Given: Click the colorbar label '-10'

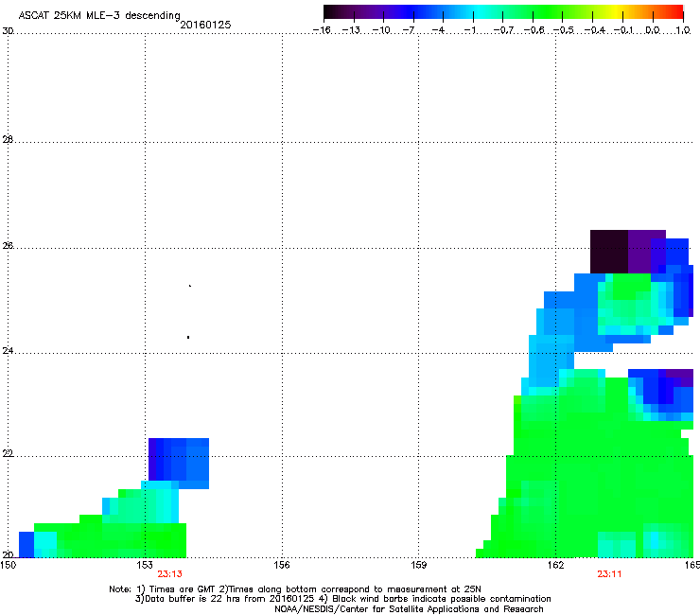Looking at the screenshot, I should (381, 30).
